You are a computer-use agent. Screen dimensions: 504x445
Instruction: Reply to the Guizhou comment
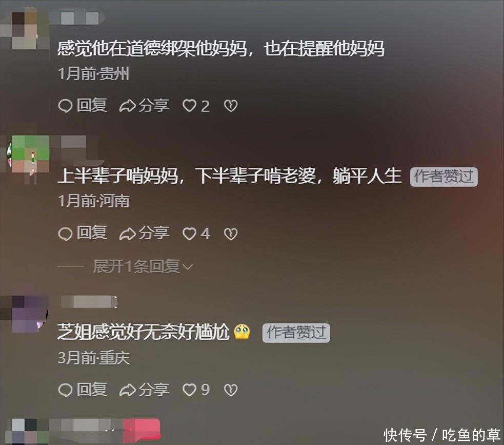pos(83,106)
